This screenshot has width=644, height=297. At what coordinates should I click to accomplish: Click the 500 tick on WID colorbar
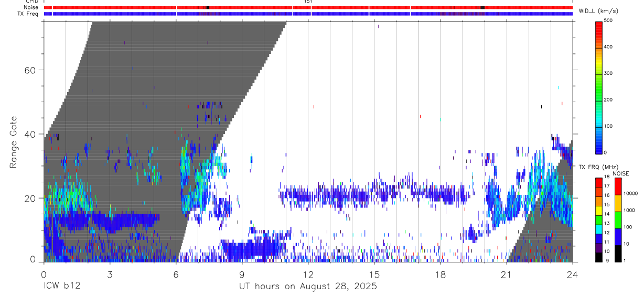[x=608, y=20]
